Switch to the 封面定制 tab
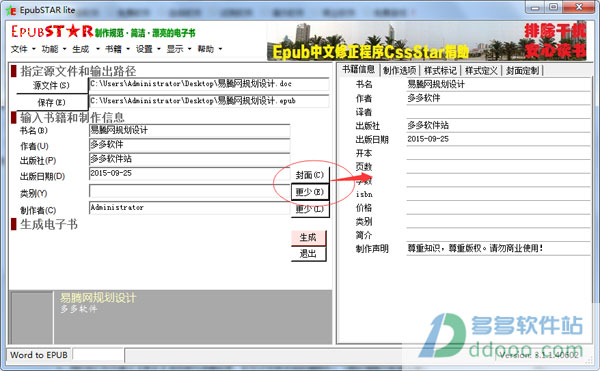Image resolution: width=600 pixels, height=371 pixels. [x=522, y=70]
